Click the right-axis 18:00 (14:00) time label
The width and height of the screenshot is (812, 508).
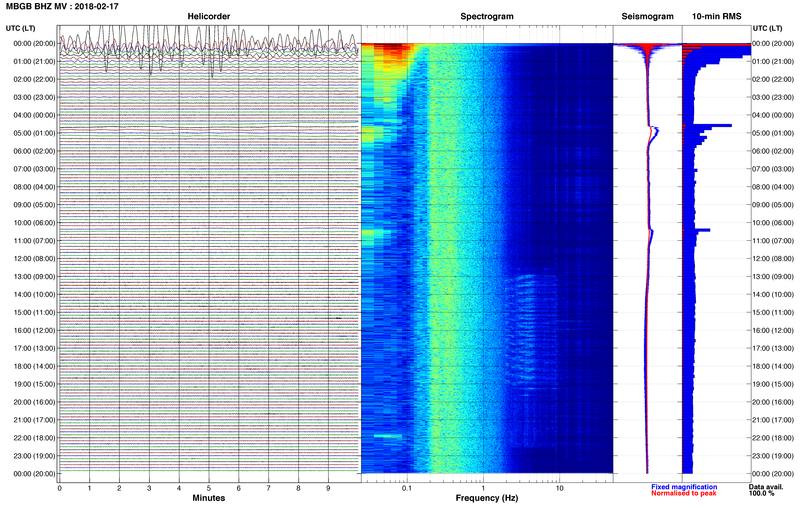point(773,366)
